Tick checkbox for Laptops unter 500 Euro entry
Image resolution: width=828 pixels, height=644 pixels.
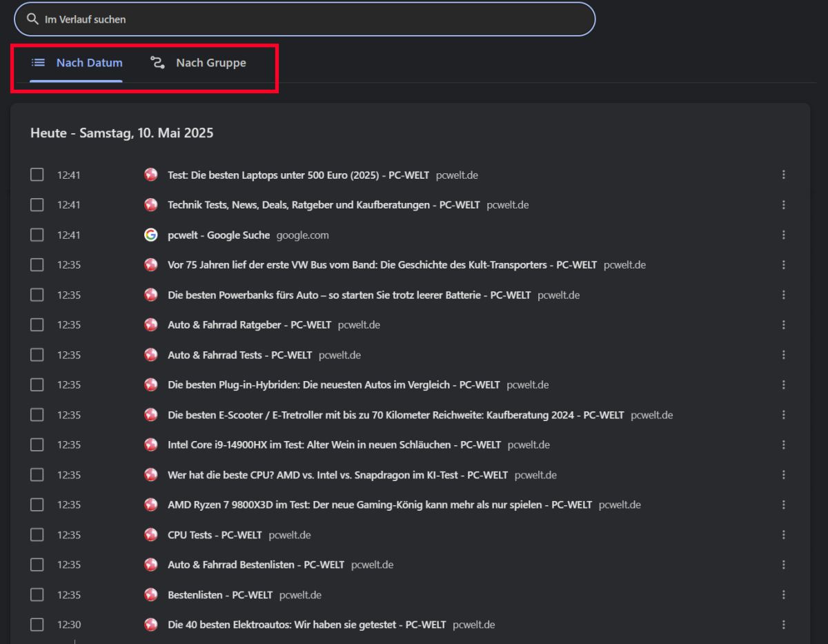(37, 175)
